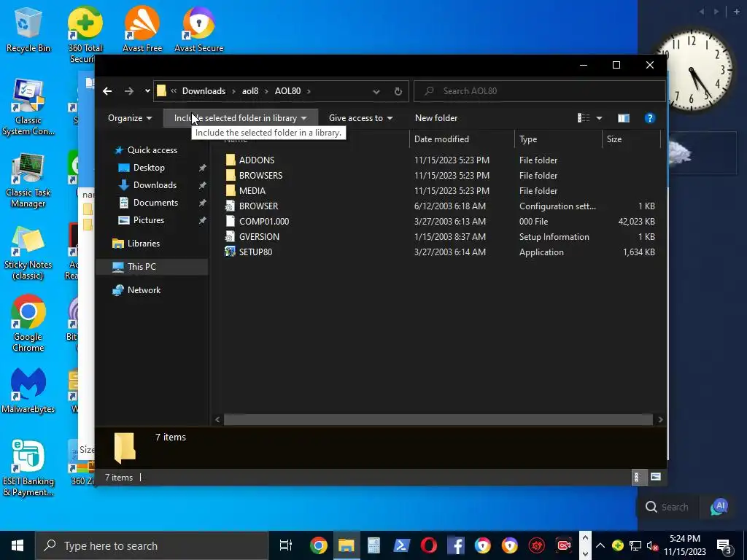Open Task View on the taskbar
The width and height of the screenshot is (747, 560).
[x=286, y=545]
